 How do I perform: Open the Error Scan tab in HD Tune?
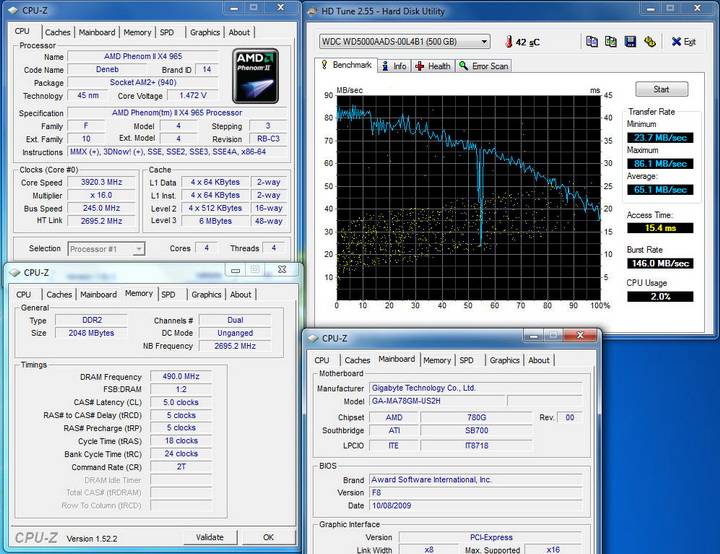(x=485, y=66)
